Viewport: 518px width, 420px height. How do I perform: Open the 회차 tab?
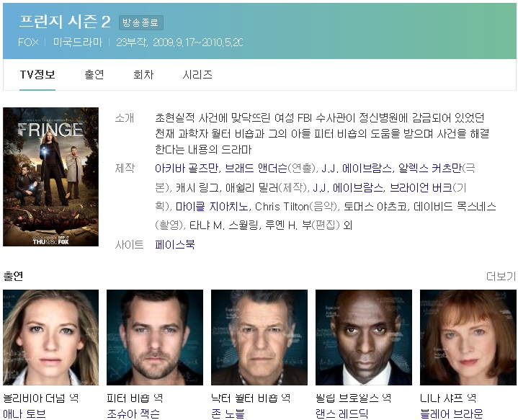point(143,75)
